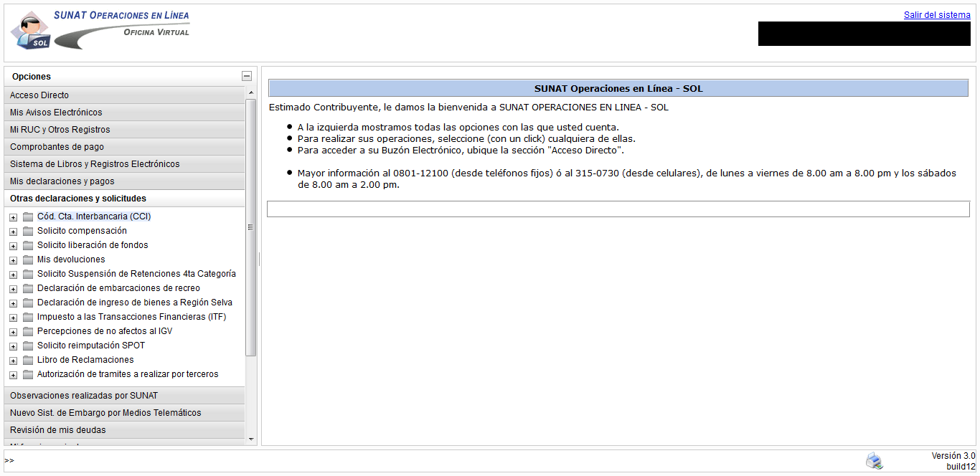Viewport: 980px width, 476px height.
Task: Click folder icon for Cód. Cta. Interbancaria (CCI)
Action: [28, 216]
